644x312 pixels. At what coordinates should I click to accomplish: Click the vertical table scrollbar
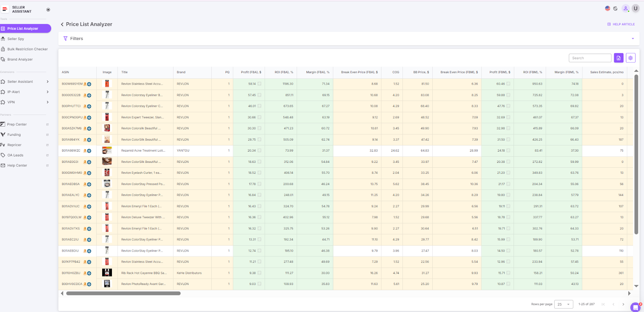636,154
